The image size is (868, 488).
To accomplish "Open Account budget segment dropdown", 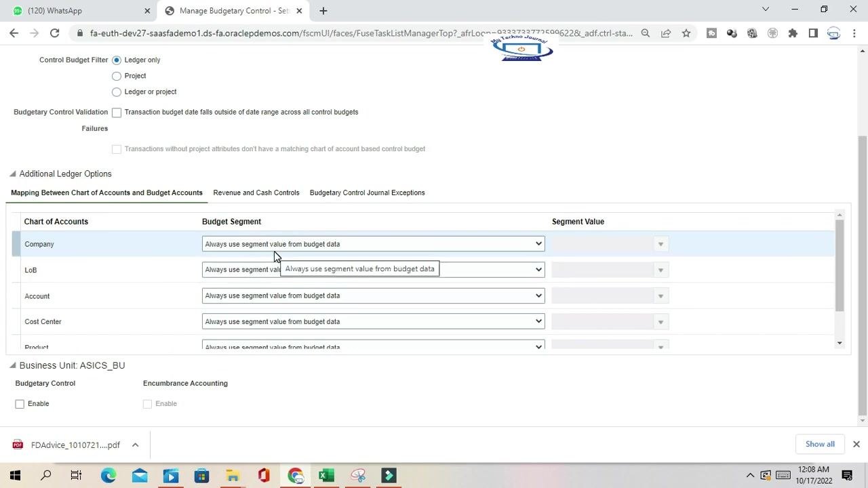I will tap(373, 296).
